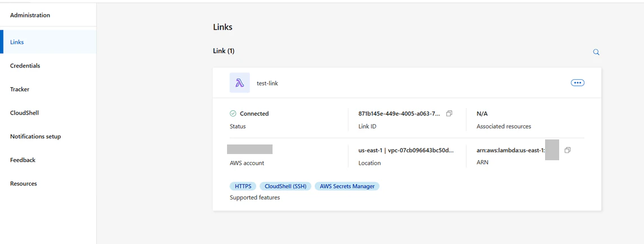Click the HTTPS feature tag

[243, 186]
